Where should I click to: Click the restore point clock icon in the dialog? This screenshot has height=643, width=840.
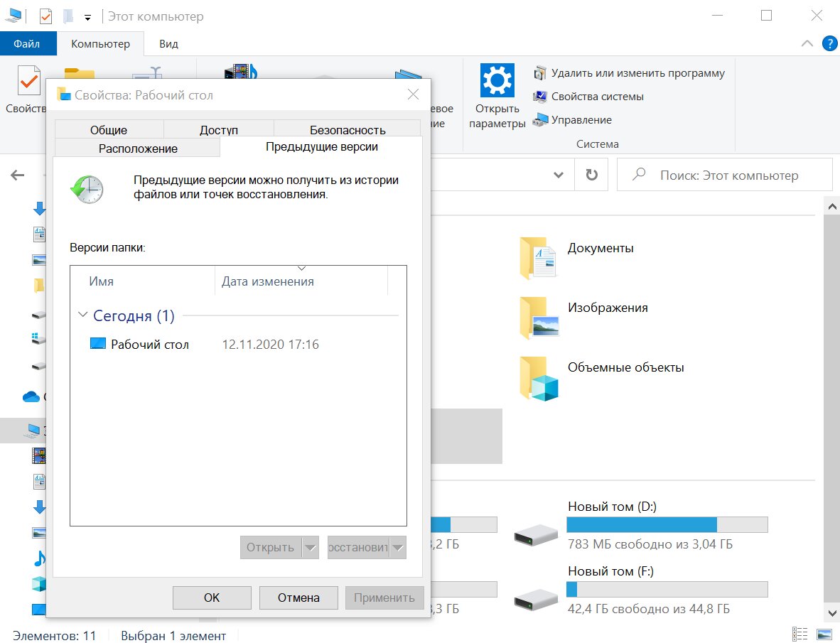point(87,189)
